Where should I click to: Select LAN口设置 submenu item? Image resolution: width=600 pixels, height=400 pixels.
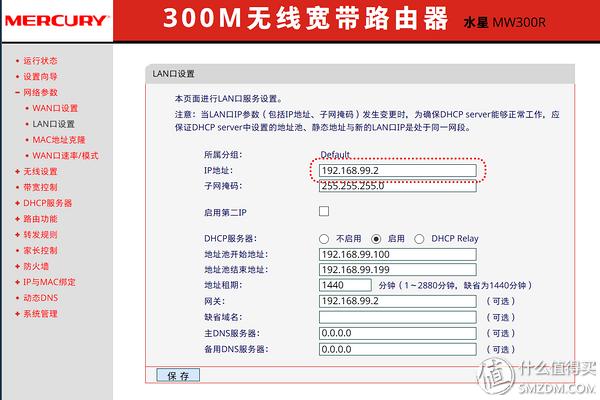pyautogui.click(x=54, y=124)
